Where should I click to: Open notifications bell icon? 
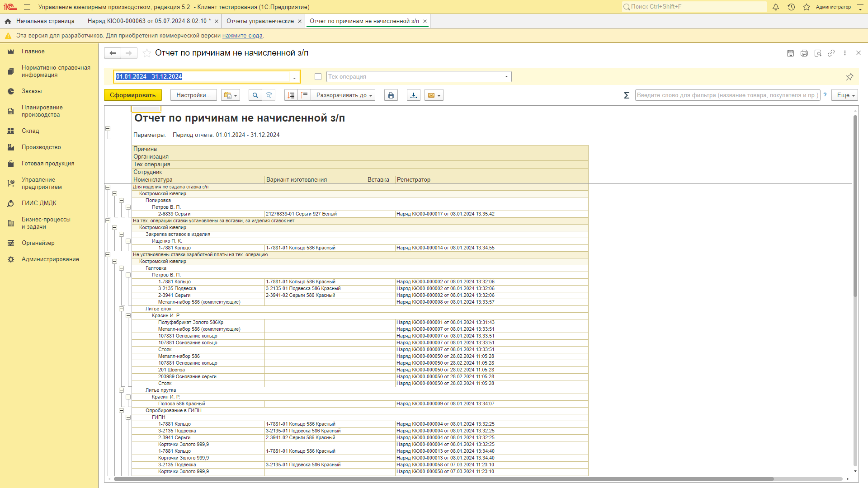coord(776,7)
